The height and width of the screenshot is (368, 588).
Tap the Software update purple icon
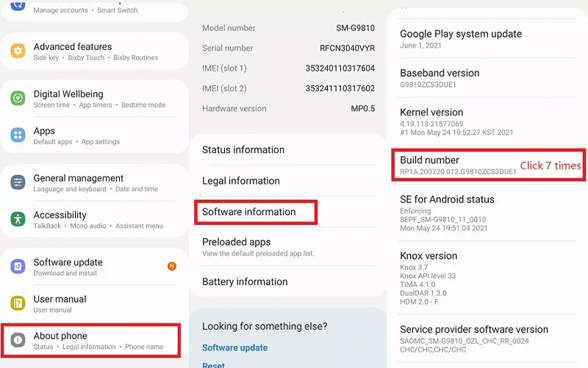[x=18, y=266]
